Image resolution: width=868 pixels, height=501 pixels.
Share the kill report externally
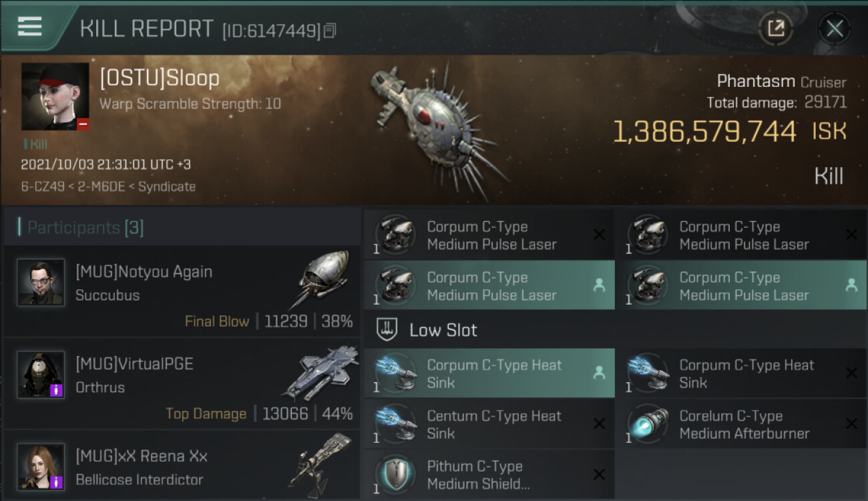click(x=776, y=28)
